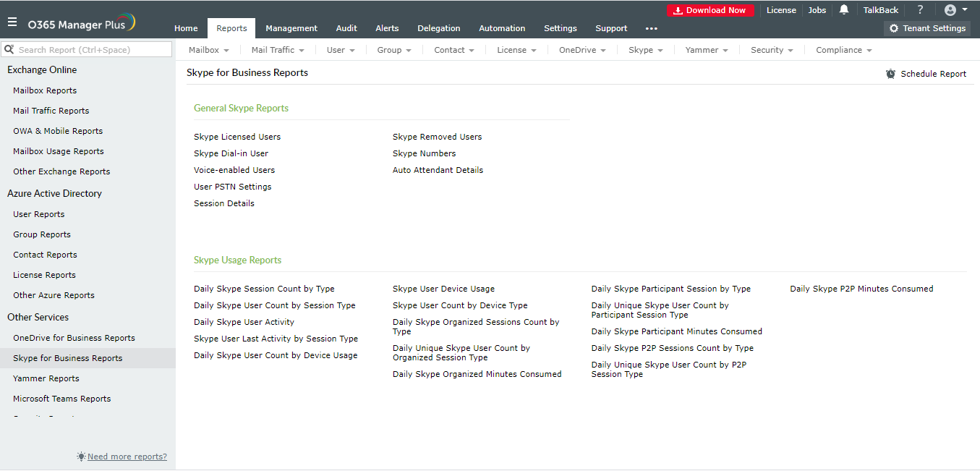Open Contact Reports in sidebar
The image size is (980, 471).
tap(45, 255)
